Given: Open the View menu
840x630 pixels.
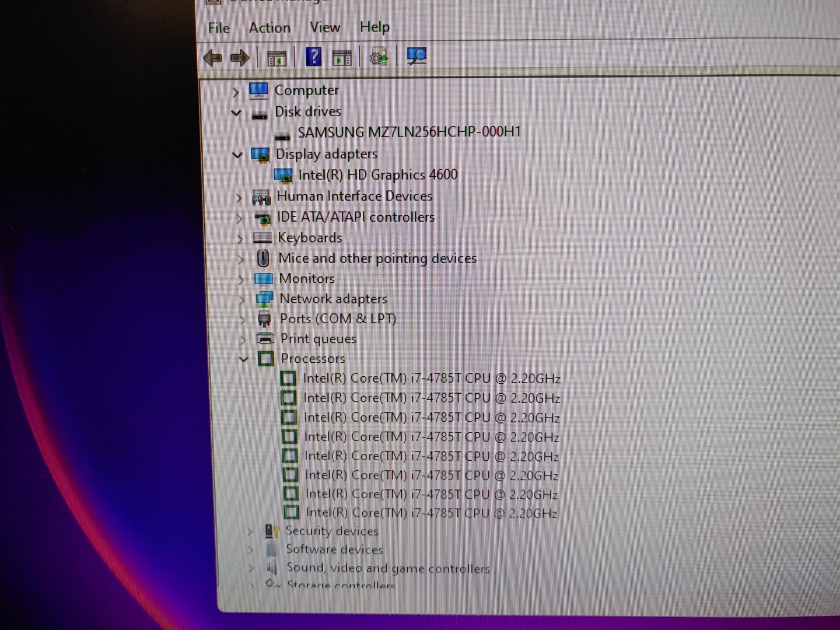Looking at the screenshot, I should pyautogui.click(x=325, y=27).
